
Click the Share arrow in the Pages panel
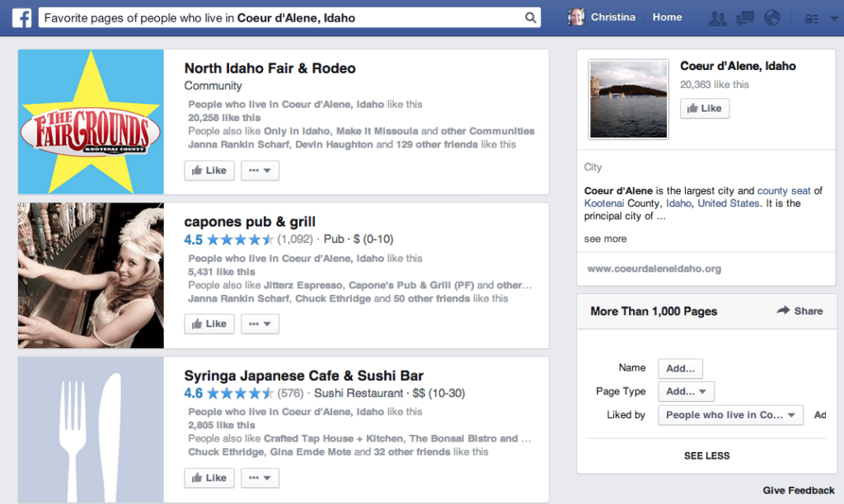click(799, 311)
